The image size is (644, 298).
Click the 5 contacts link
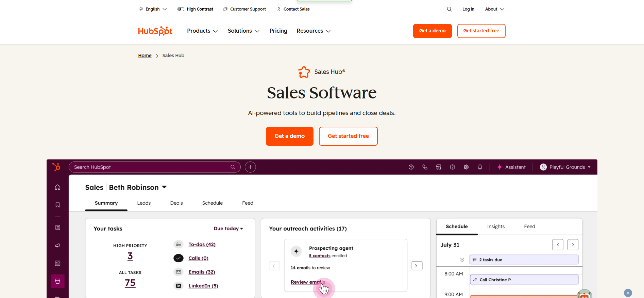coord(320,256)
